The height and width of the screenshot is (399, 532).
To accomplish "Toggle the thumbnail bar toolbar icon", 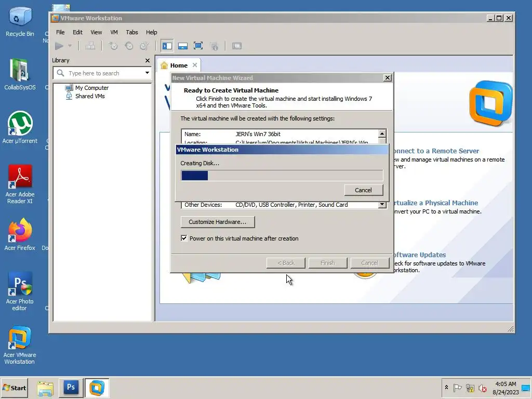I will pyautogui.click(x=182, y=46).
